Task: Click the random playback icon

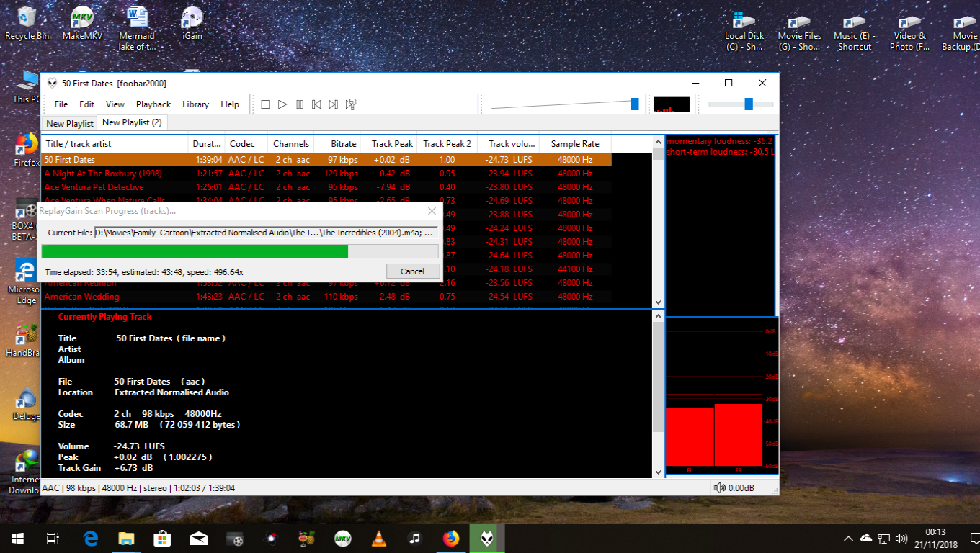Action: coord(351,104)
